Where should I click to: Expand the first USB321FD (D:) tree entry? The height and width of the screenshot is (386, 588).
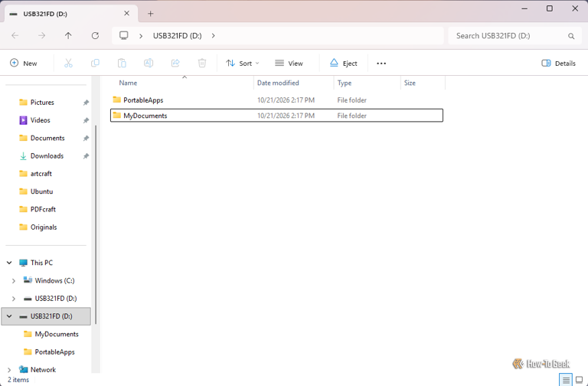(x=14, y=299)
